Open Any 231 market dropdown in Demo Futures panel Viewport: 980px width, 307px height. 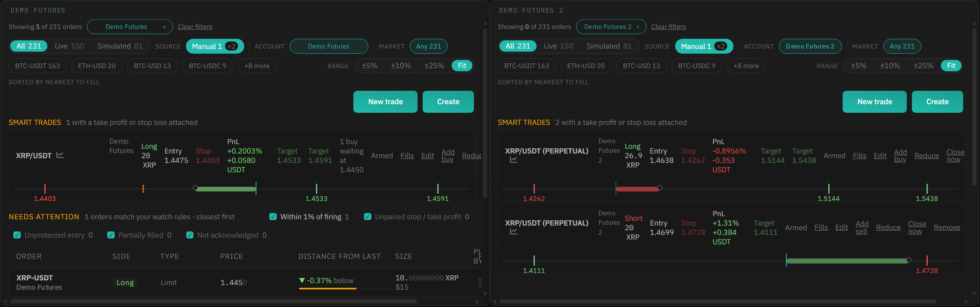click(429, 46)
